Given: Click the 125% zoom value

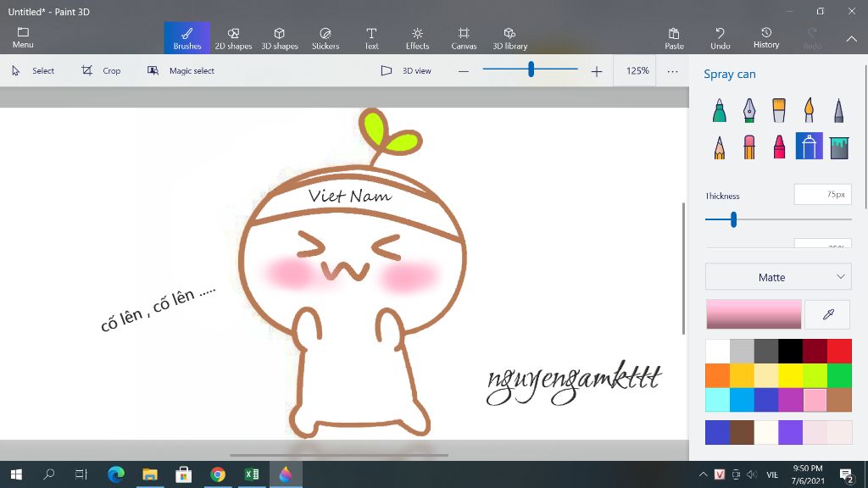Looking at the screenshot, I should (637, 71).
